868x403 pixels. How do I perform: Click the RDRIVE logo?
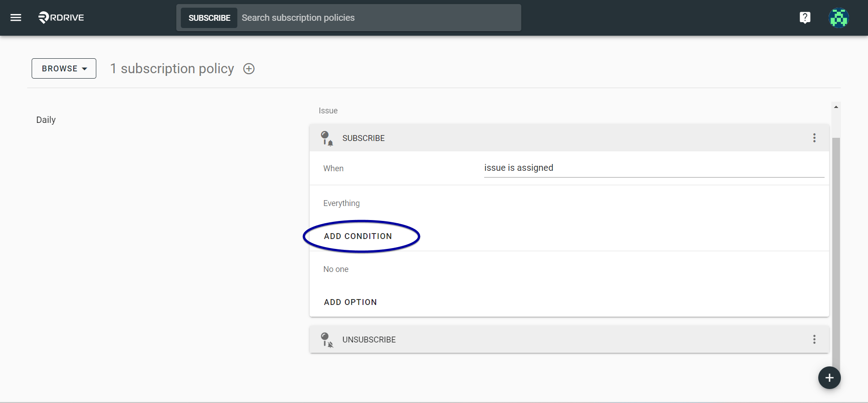(61, 18)
